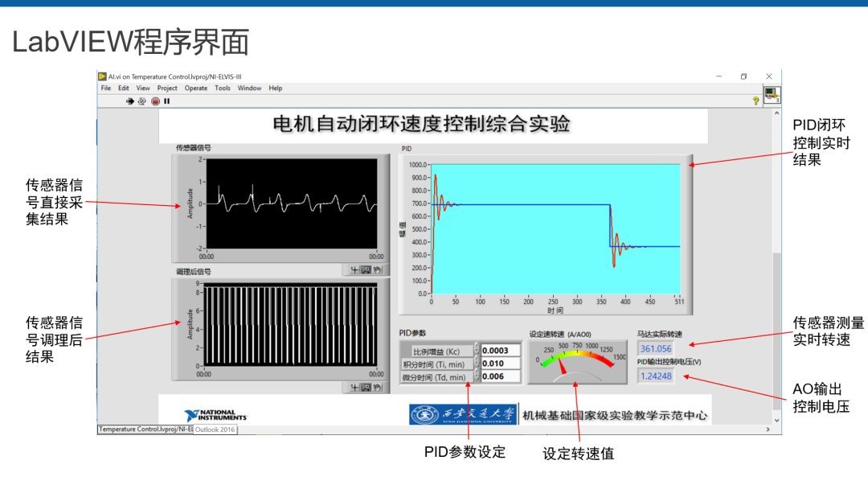
Task: Click the 'Temperature Control.lvproj/NI-EL' status bar text
Action: click(145, 429)
